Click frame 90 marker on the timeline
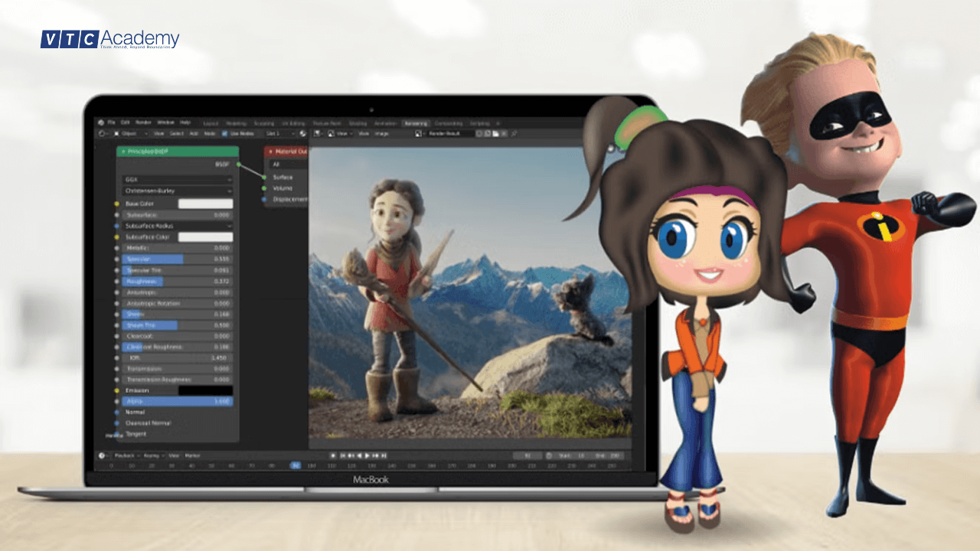 click(295, 465)
